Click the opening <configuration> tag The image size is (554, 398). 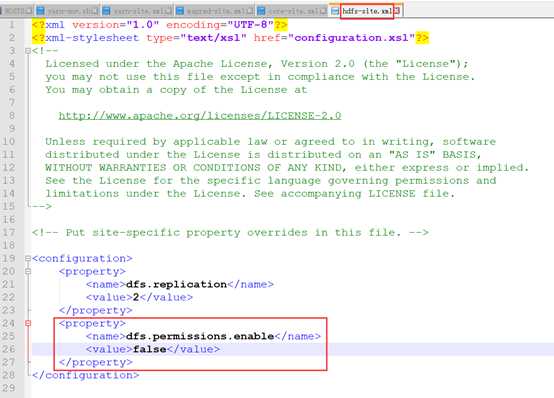coord(82,258)
